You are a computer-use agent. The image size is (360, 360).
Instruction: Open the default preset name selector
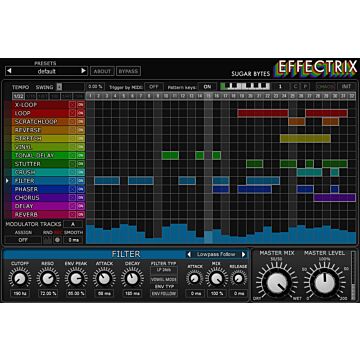pyautogui.click(x=46, y=71)
